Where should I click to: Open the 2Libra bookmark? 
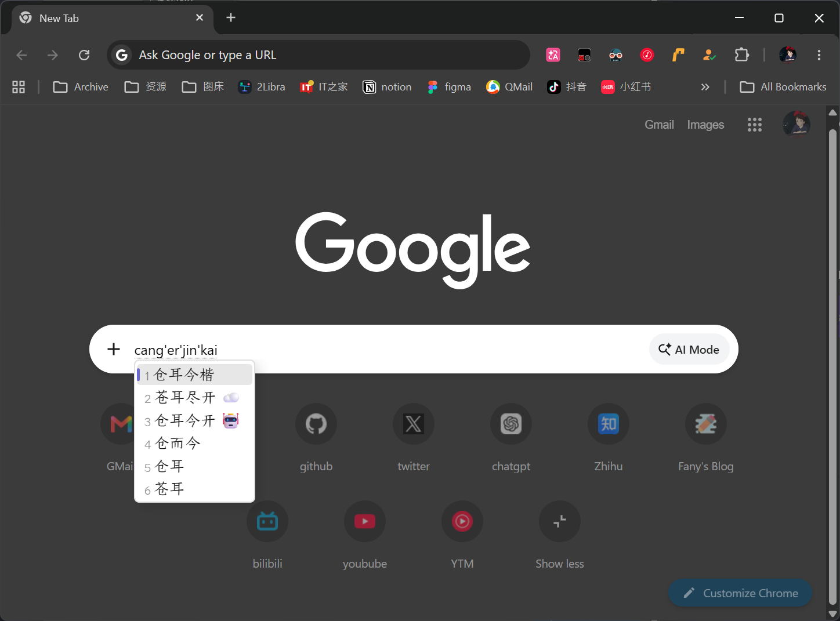pos(262,87)
